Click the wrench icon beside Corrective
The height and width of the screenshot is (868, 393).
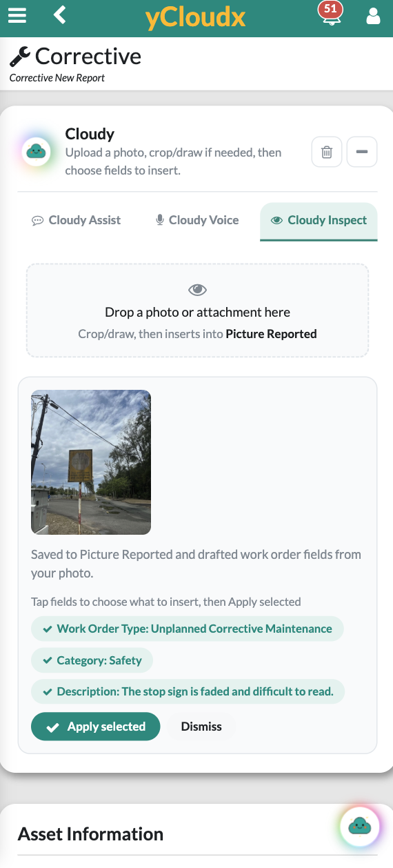(x=20, y=57)
